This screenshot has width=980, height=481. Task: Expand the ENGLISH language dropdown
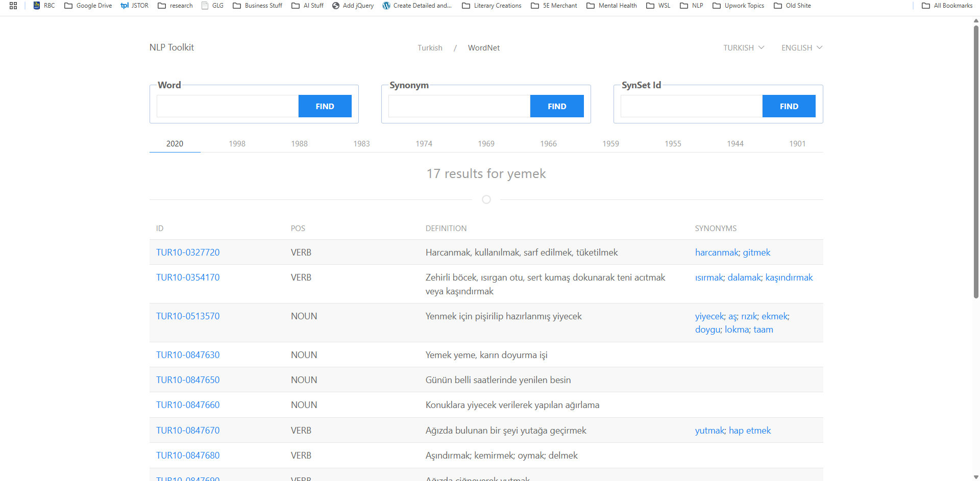coord(801,47)
